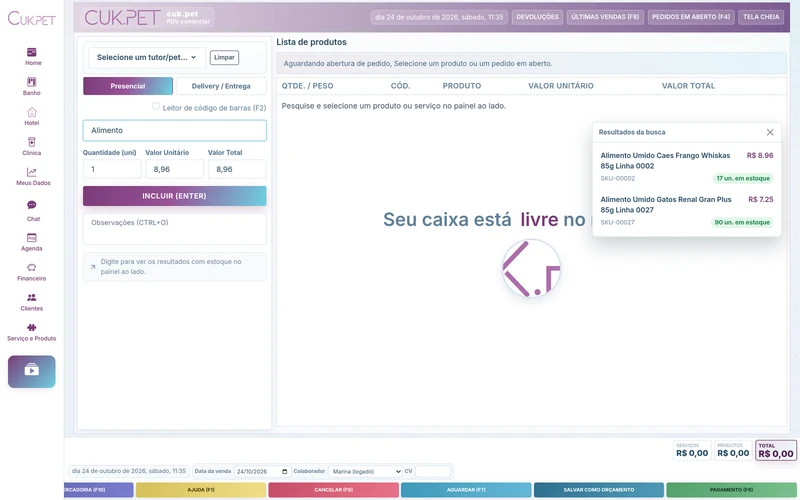Click SKU-00027 label

pyautogui.click(x=617, y=222)
